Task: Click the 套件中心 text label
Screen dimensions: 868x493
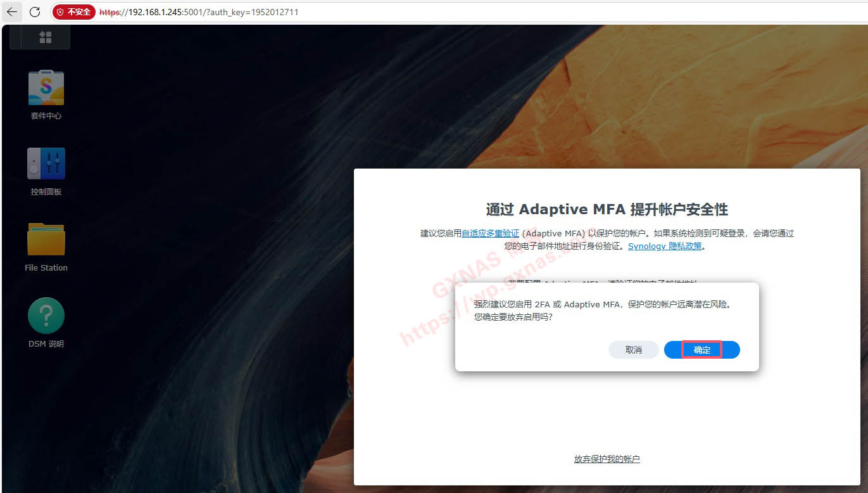Action: click(46, 116)
